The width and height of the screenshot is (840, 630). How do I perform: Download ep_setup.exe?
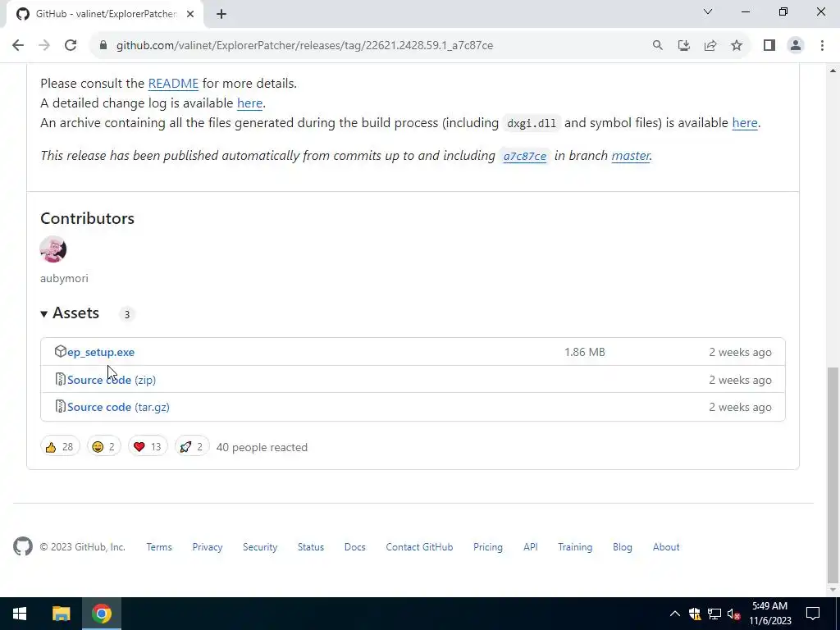[x=101, y=352]
